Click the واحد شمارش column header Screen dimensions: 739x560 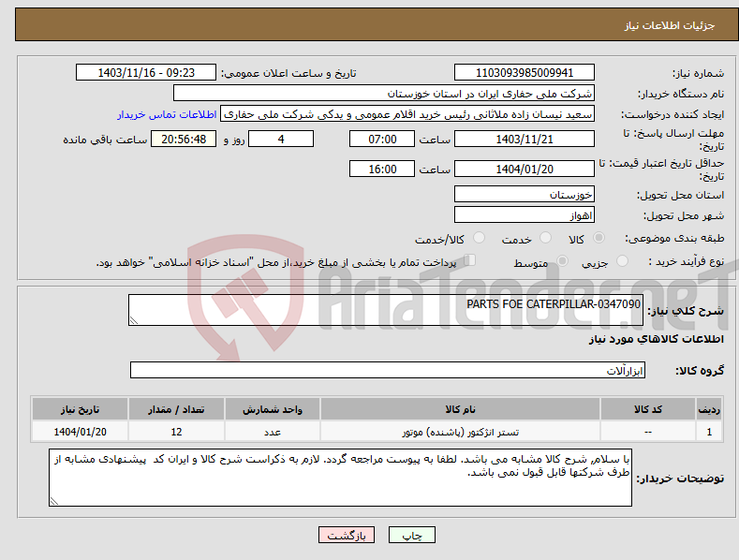[x=273, y=409]
